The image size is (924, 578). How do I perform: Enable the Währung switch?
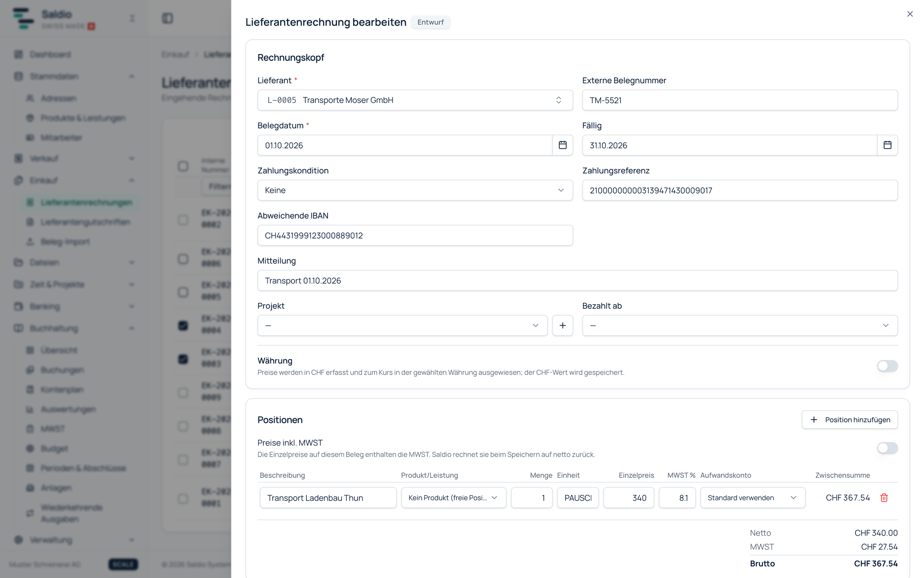tap(887, 366)
